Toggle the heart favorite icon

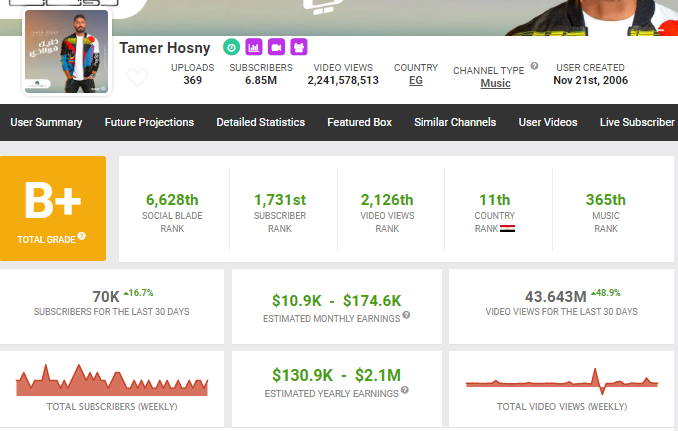tap(137, 78)
